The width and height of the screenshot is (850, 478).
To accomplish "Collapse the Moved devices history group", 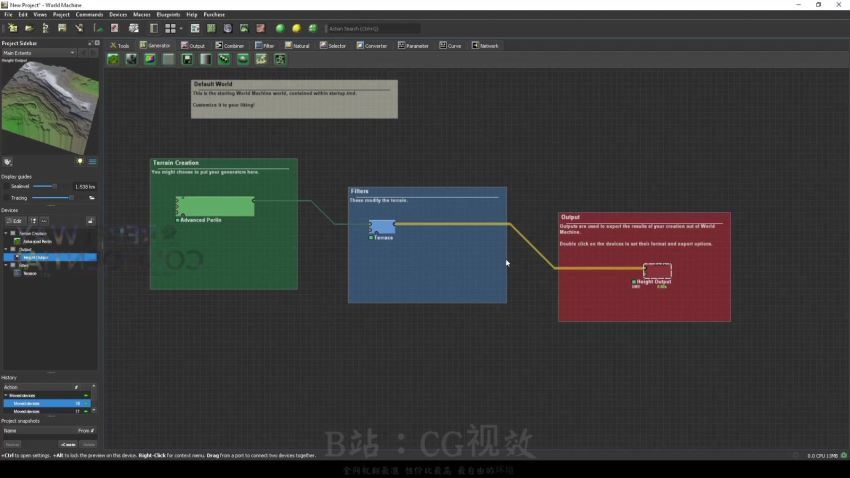I will [x=6, y=395].
